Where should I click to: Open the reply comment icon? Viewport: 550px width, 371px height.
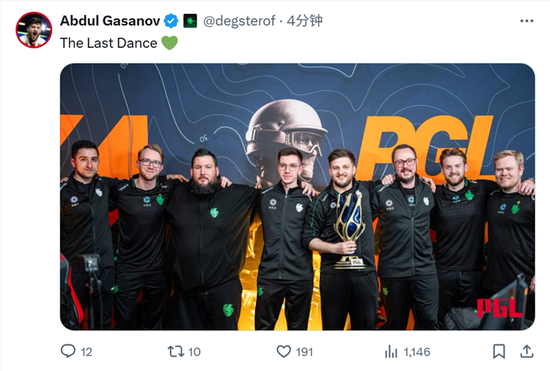click(x=68, y=351)
